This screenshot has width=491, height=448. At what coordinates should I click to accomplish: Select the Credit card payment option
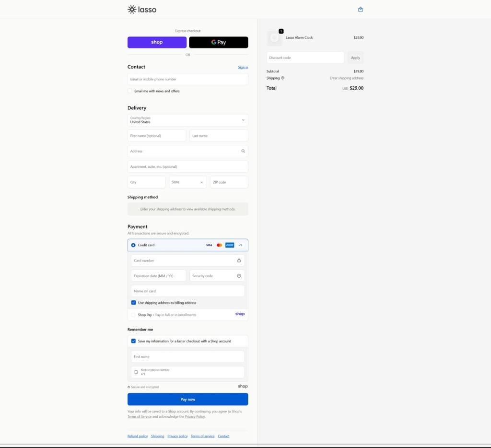pos(133,245)
